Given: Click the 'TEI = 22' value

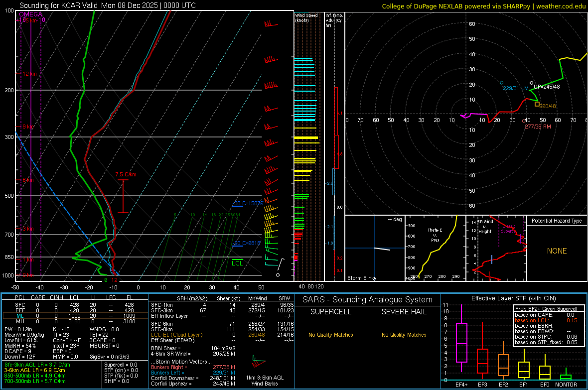Looking at the screenshot, I should click(99, 335).
